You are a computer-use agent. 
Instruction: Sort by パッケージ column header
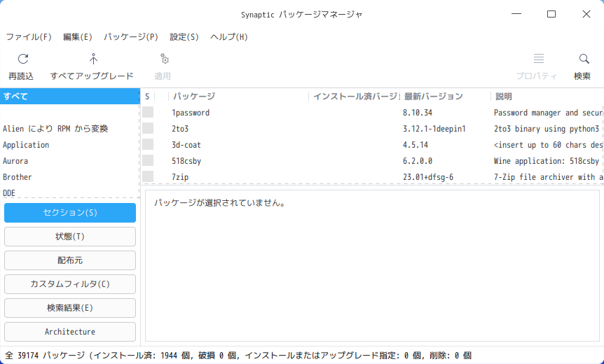[x=238, y=96]
